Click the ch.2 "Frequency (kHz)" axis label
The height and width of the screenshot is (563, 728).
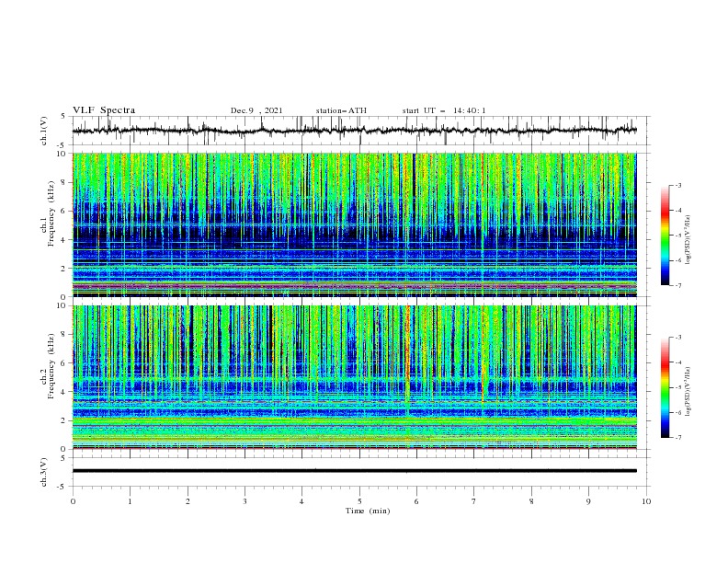51,366
